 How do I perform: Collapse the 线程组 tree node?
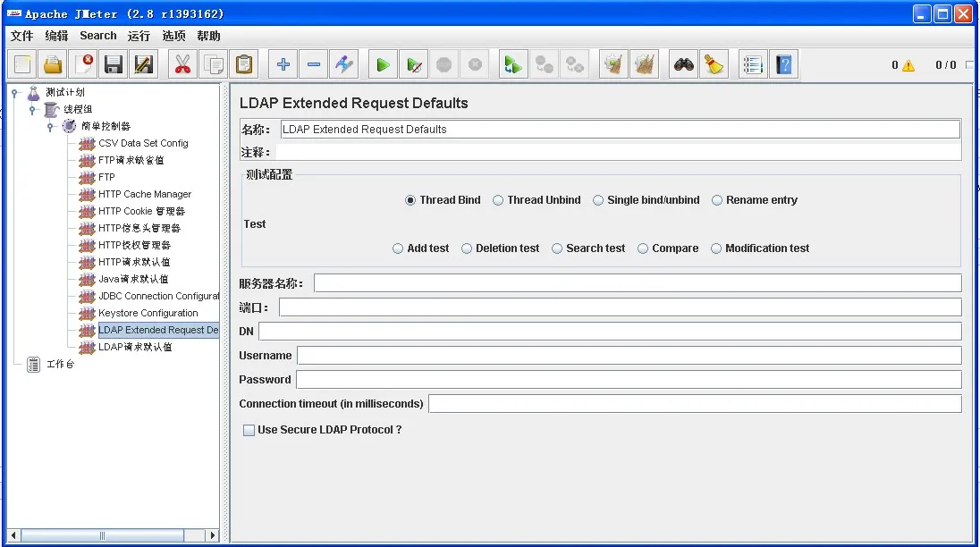coord(32,109)
